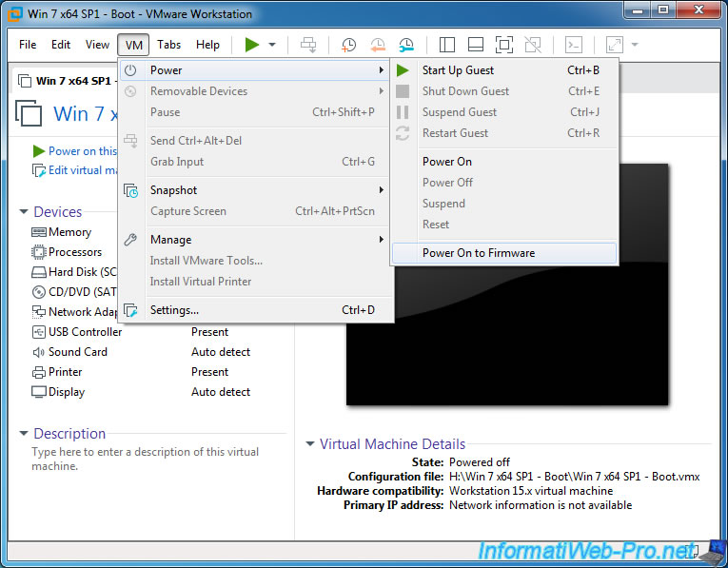This screenshot has height=568, width=728.
Task: Click the Printer icon
Action: click(38, 372)
